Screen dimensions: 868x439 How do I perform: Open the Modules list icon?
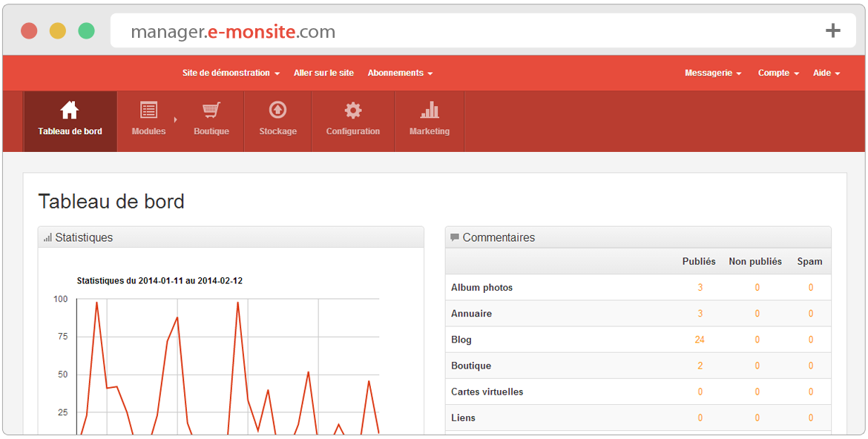coord(148,110)
